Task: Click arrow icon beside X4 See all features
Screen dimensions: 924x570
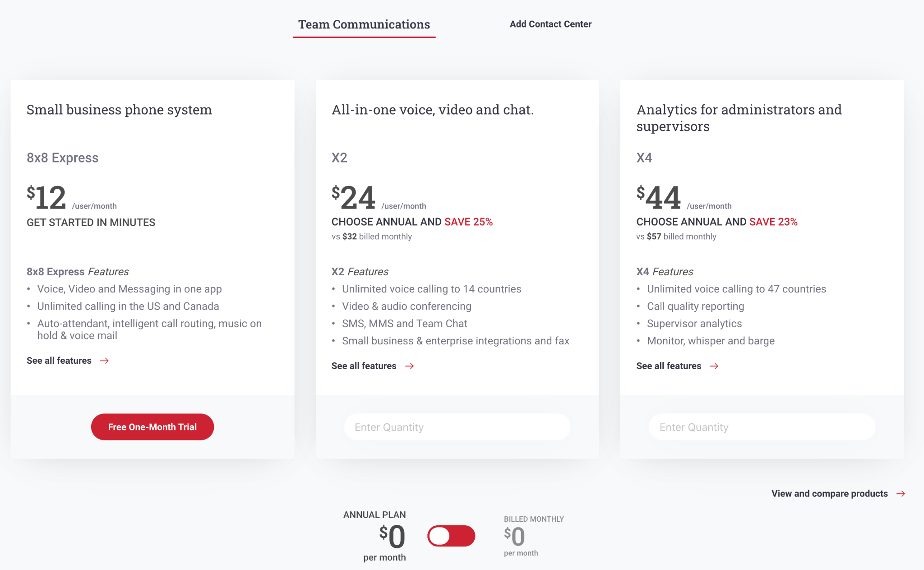Action: 714,366
